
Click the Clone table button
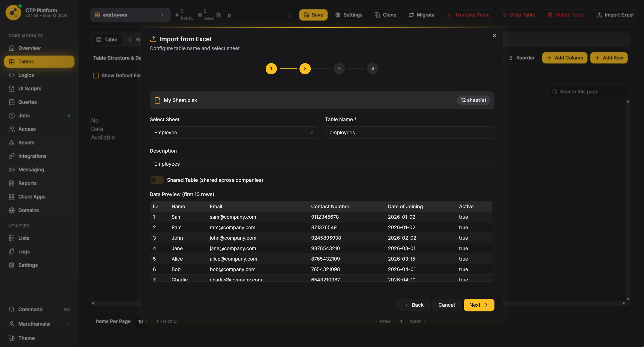[x=385, y=15]
